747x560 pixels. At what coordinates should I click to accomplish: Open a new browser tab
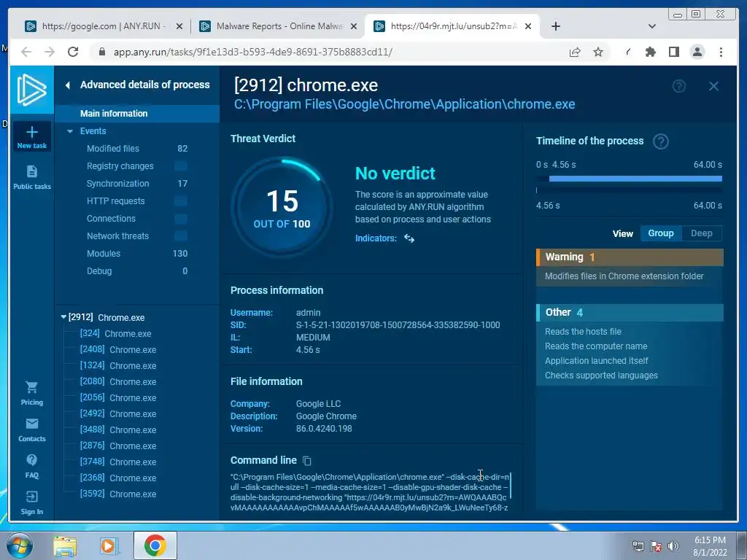click(x=555, y=26)
